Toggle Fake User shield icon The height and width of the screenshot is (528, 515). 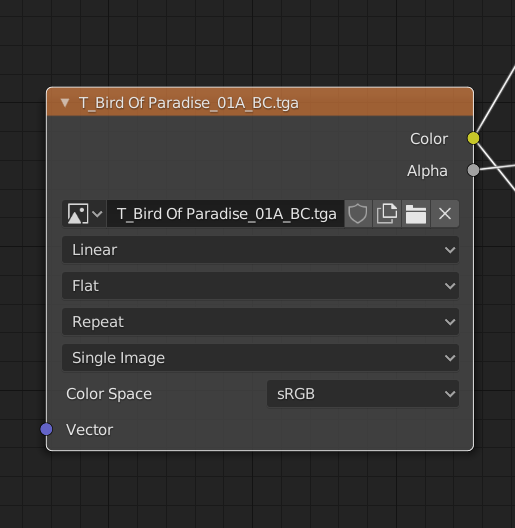click(x=358, y=213)
